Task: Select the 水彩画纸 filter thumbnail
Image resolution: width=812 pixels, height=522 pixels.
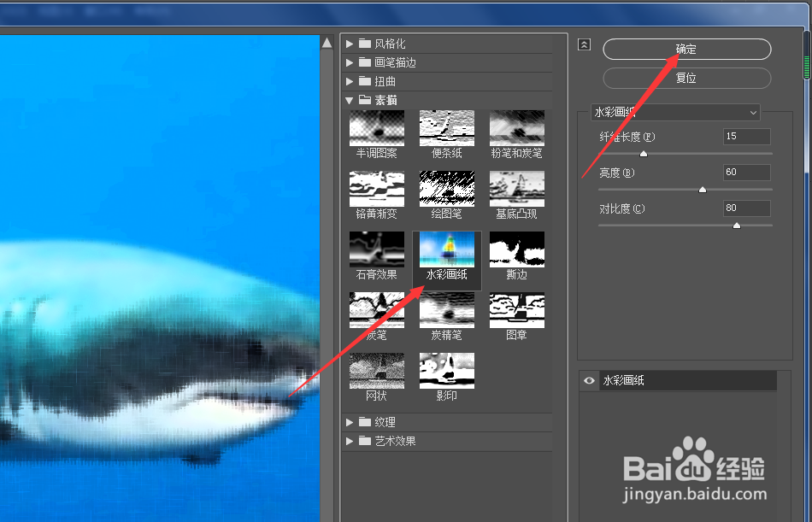Action: click(446, 249)
